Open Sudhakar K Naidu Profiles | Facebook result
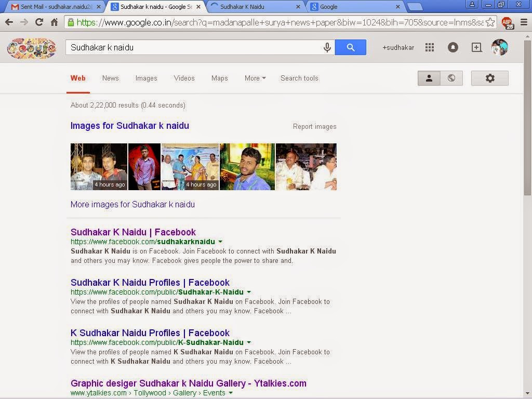 pyautogui.click(x=150, y=283)
